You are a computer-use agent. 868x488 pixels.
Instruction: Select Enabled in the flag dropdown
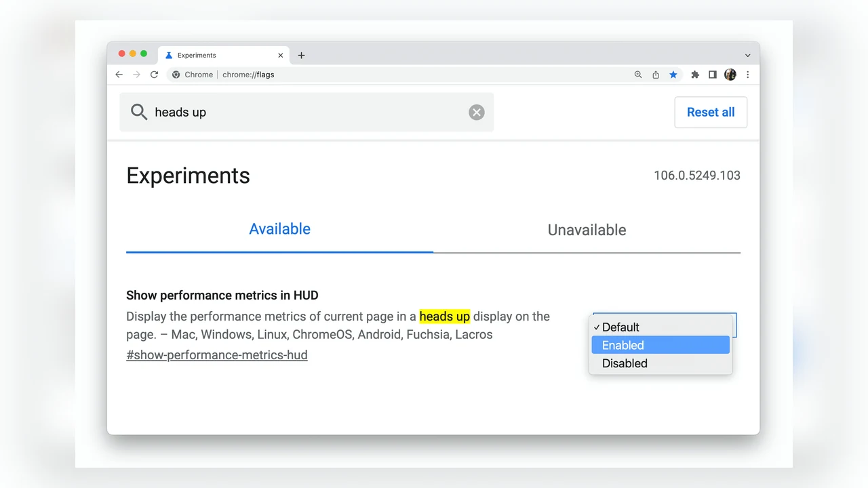660,345
